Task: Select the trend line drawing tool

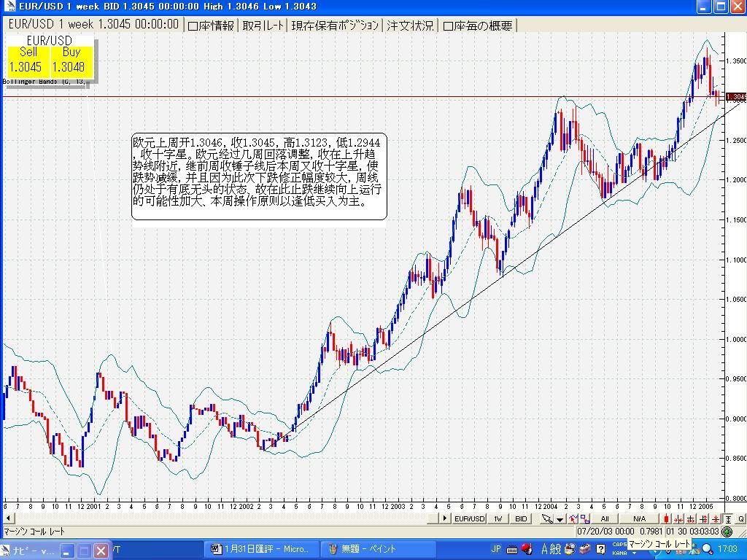Action: tap(573, 518)
